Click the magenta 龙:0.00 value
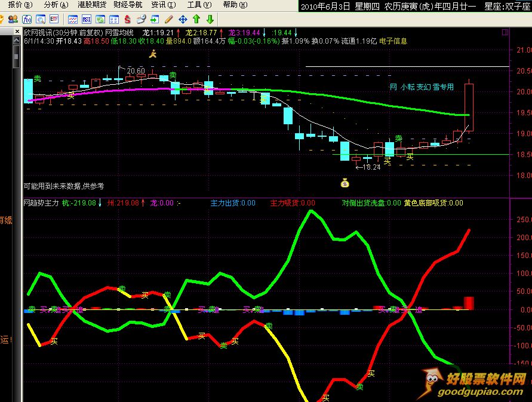This screenshot has width=532, height=402. click(162, 203)
